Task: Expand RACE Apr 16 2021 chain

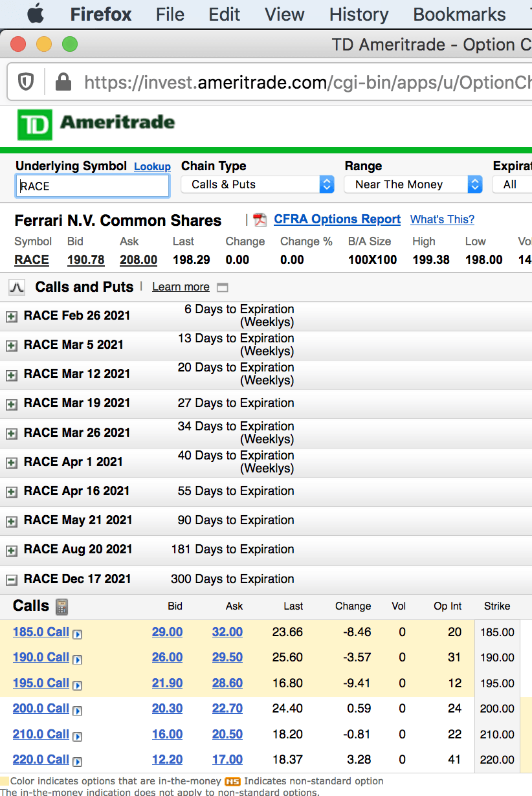Action: pos(11,492)
